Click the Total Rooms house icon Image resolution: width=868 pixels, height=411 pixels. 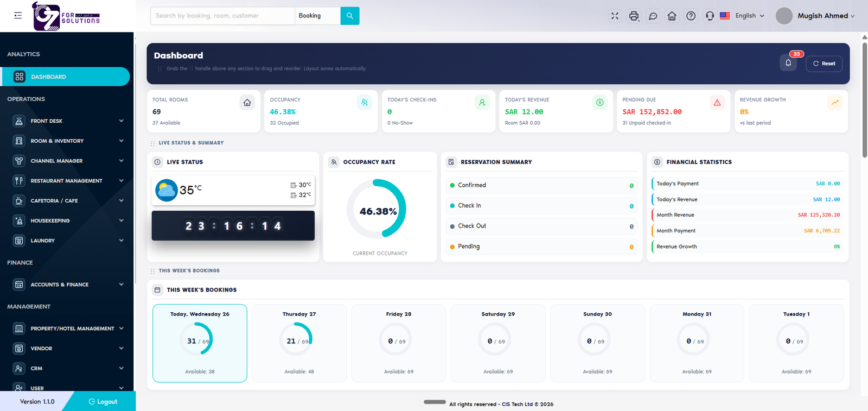(x=247, y=103)
